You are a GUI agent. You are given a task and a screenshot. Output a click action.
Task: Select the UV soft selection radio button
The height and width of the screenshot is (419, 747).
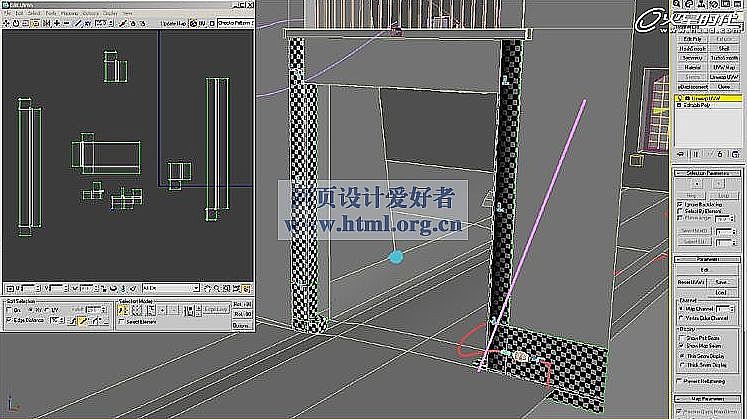(x=47, y=310)
